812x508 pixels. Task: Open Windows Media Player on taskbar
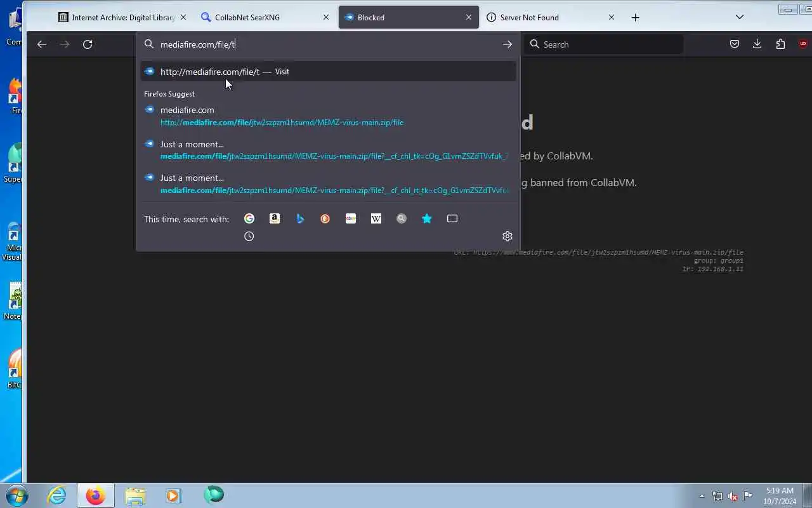(173, 495)
